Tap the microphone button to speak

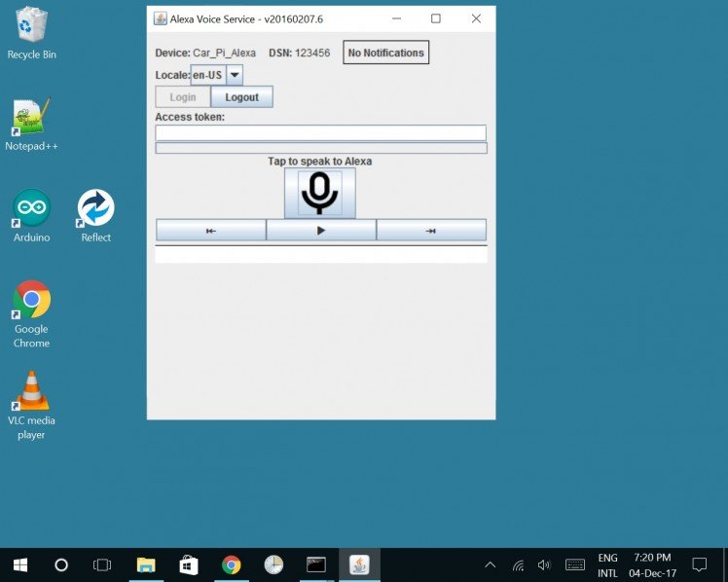click(319, 193)
